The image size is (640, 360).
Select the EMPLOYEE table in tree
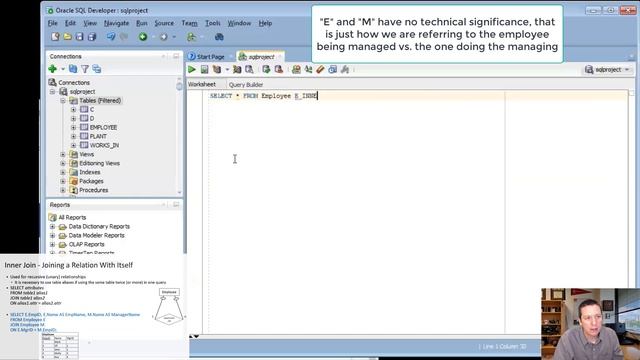[103, 127]
